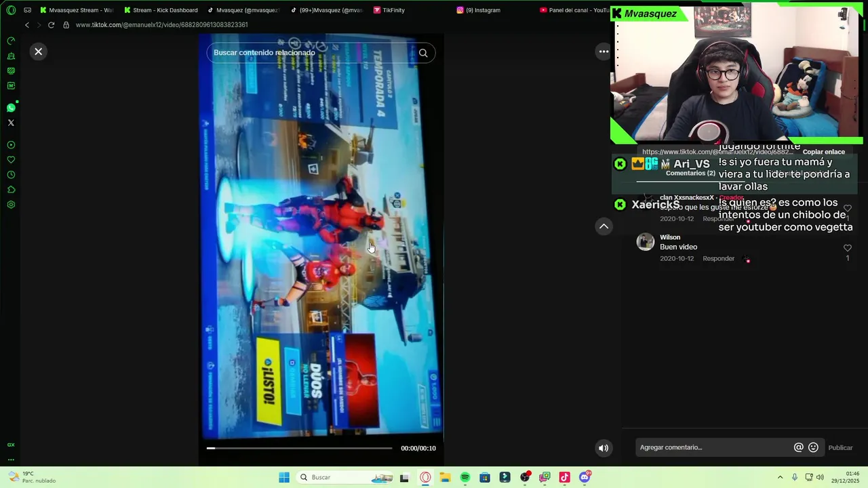This screenshot has width=868, height=488.
Task: Open the mention @ icon in comment box
Action: [799, 447]
